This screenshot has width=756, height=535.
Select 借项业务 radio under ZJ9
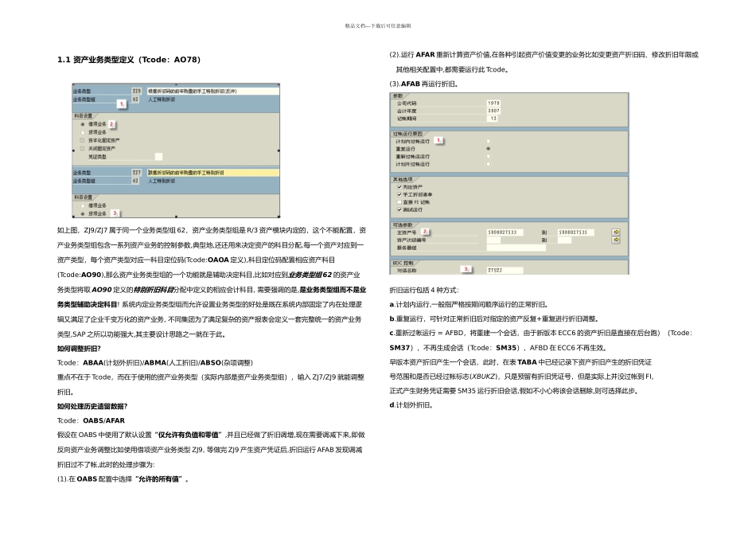click(83, 124)
